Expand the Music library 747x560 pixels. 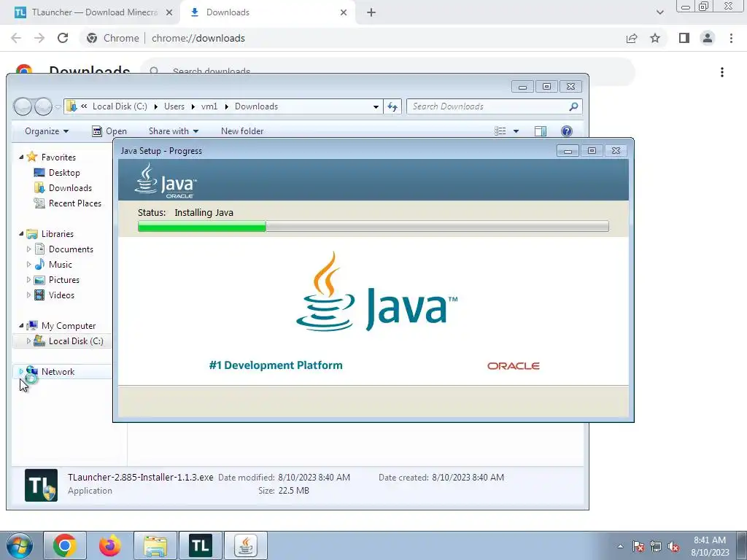(x=28, y=264)
